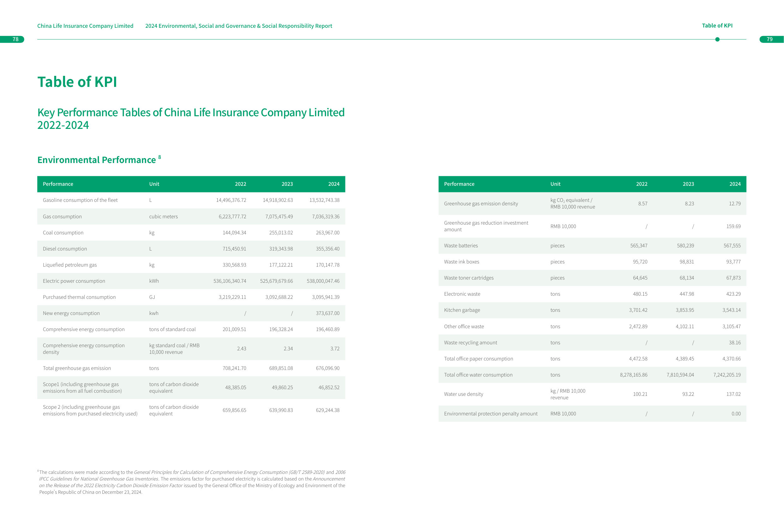Click 'Environmental protection penalty amount' row label
The image size is (784, 532).
tap(490, 414)
